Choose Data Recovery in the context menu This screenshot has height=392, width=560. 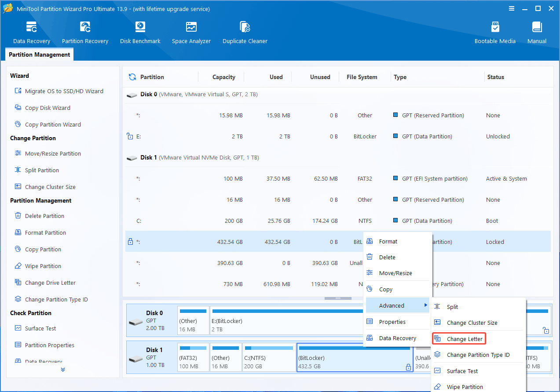(x=397, y=338)
